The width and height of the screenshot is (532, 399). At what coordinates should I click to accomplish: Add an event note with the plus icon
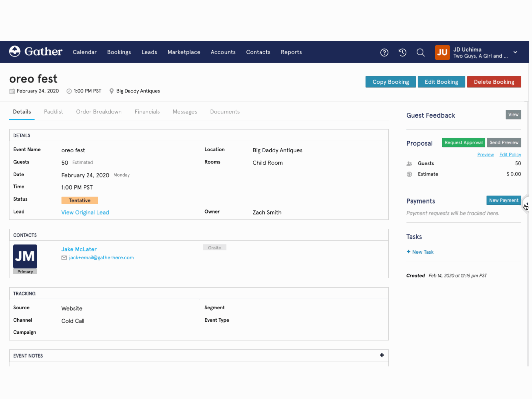[381, 355]
